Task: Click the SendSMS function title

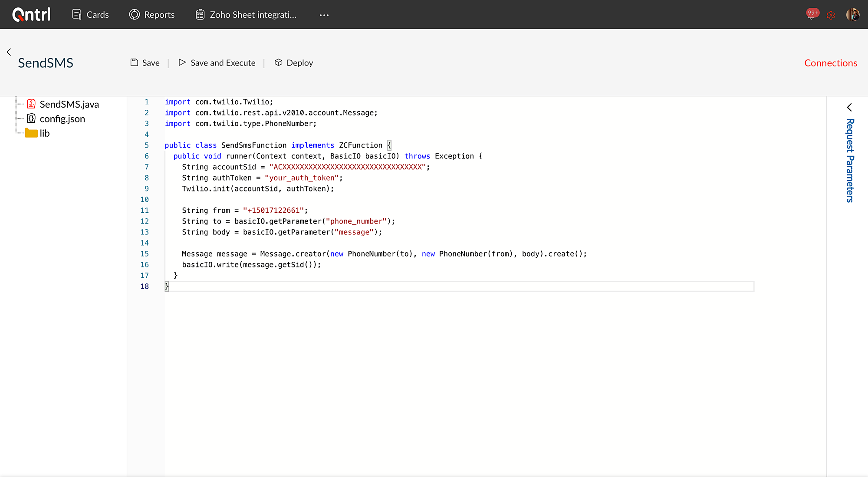Action: click(x=46, y=63)
